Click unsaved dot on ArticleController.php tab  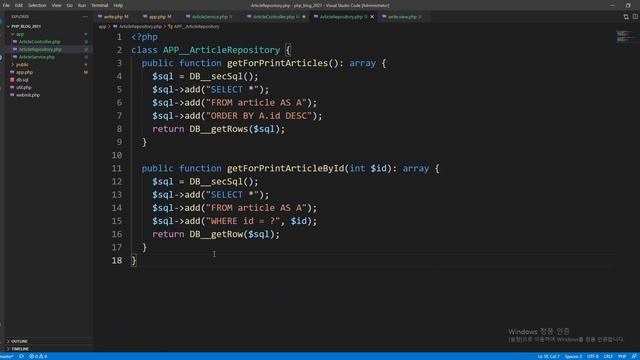(304, 17)
